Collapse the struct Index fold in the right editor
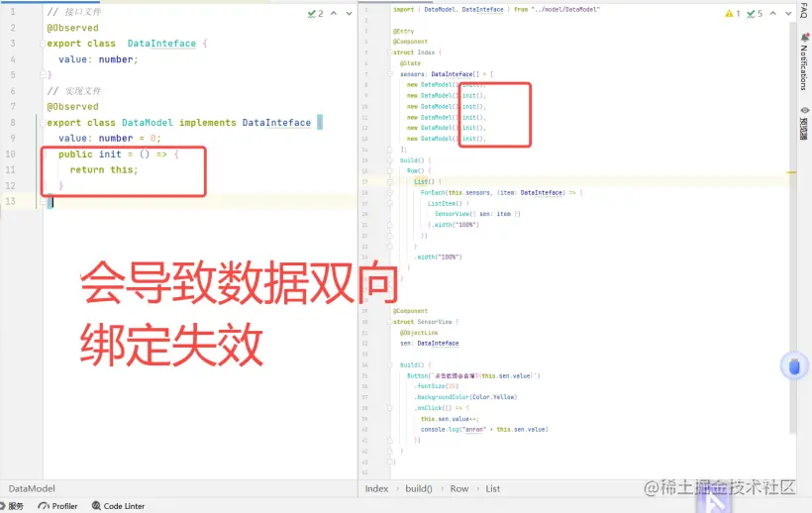812x513 pixels. (x=389, y=52)
